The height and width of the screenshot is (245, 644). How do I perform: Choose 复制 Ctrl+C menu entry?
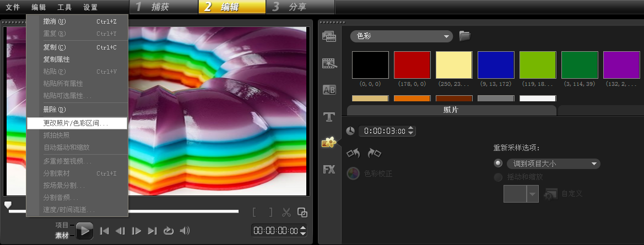(x=77, y=47)
